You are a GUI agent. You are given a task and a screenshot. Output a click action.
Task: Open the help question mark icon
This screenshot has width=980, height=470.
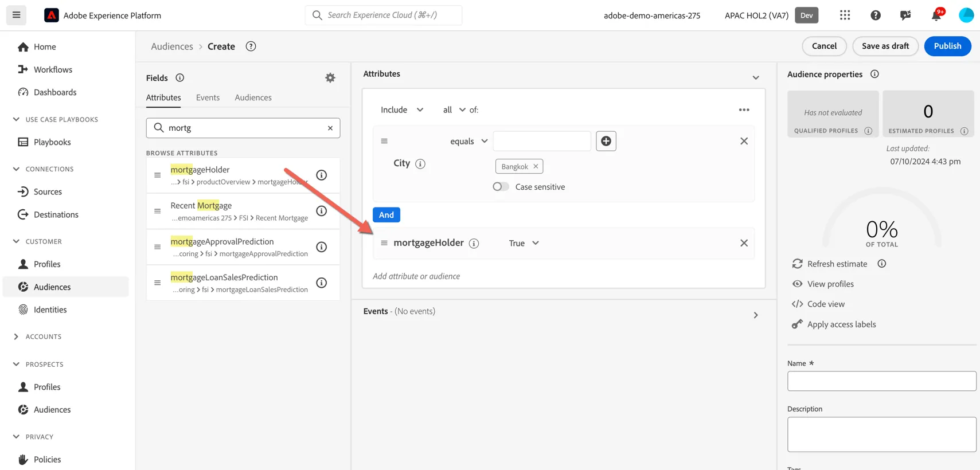[x=876, y=15]
